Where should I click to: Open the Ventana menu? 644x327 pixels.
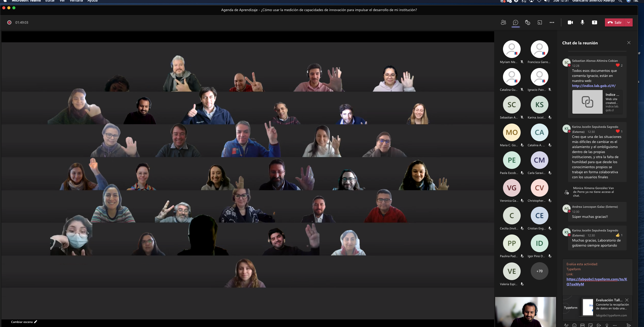[76, 1]
